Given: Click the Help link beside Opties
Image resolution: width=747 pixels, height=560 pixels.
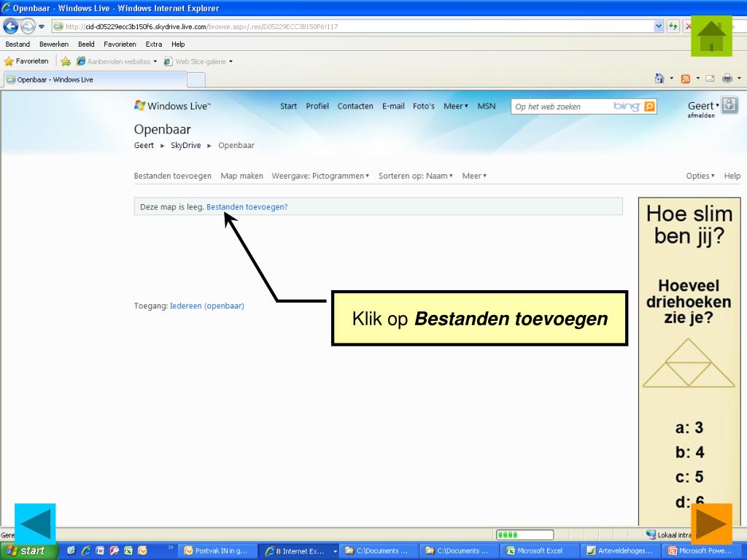Looking at the screenshot, I should click(732, 176).
